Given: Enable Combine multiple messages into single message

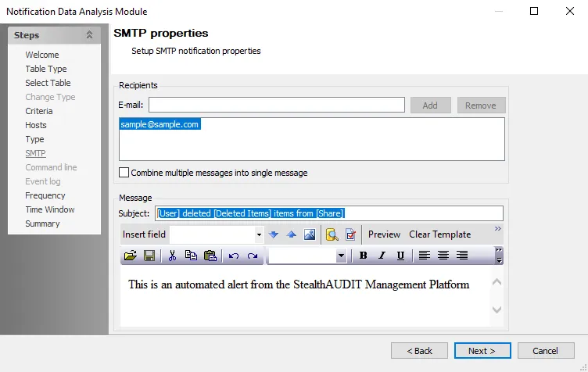Looking at the screenshot, I should 124,173.
